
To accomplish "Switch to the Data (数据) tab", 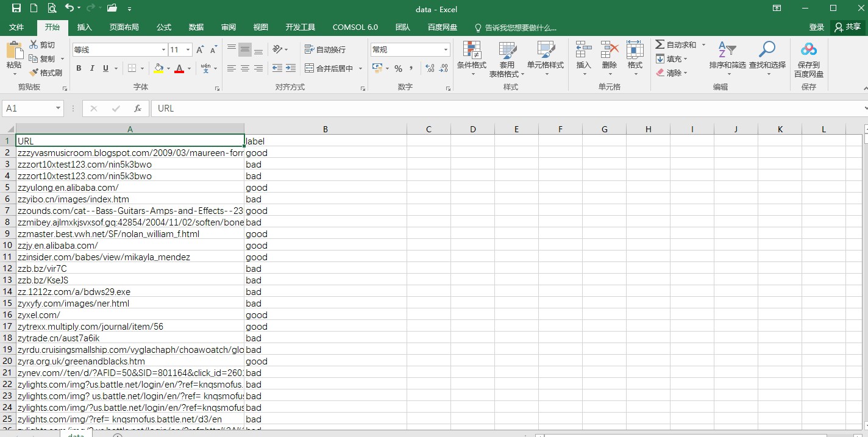I will 196,27.
